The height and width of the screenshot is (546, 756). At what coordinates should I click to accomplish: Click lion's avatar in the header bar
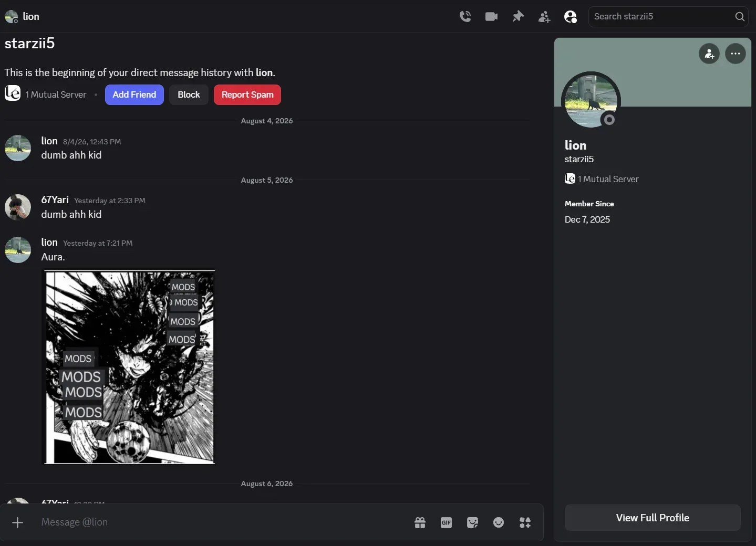click(11, 17)
